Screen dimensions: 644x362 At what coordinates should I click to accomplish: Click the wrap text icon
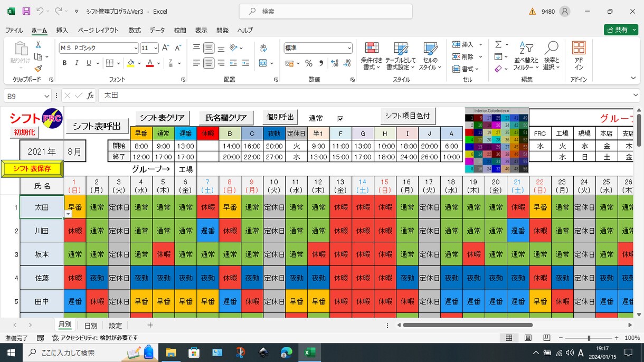(263, 48)
